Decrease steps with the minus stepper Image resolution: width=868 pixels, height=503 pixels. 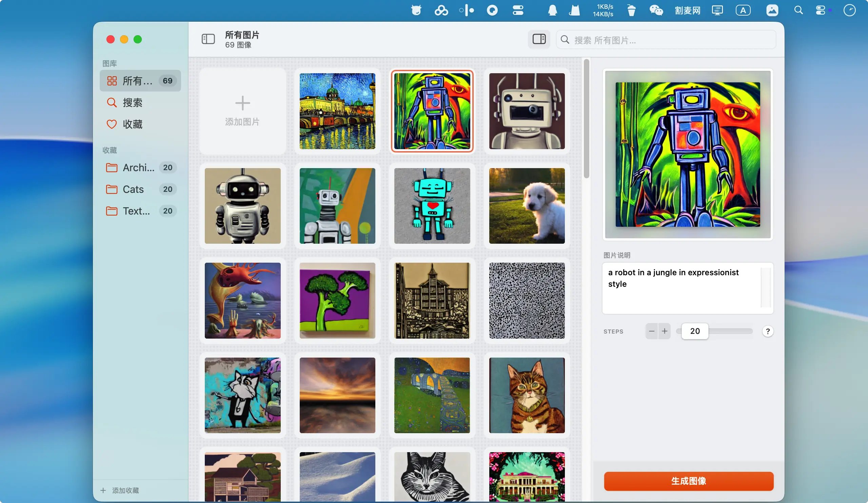651,331
